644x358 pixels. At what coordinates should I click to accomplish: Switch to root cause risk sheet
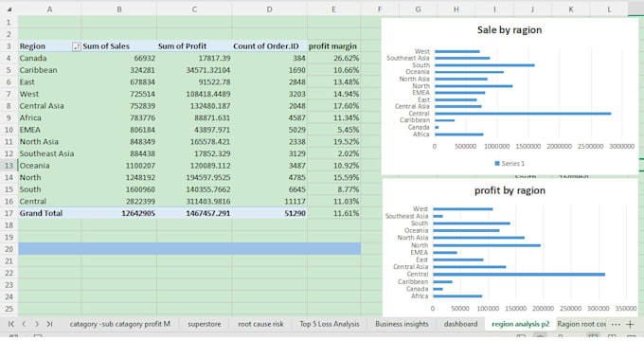(x=260, y=324)
